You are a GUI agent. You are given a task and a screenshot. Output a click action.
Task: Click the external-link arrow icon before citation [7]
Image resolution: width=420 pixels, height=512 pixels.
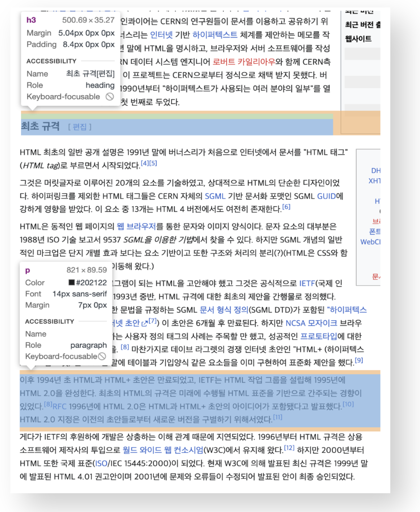(x=144, y=323)
